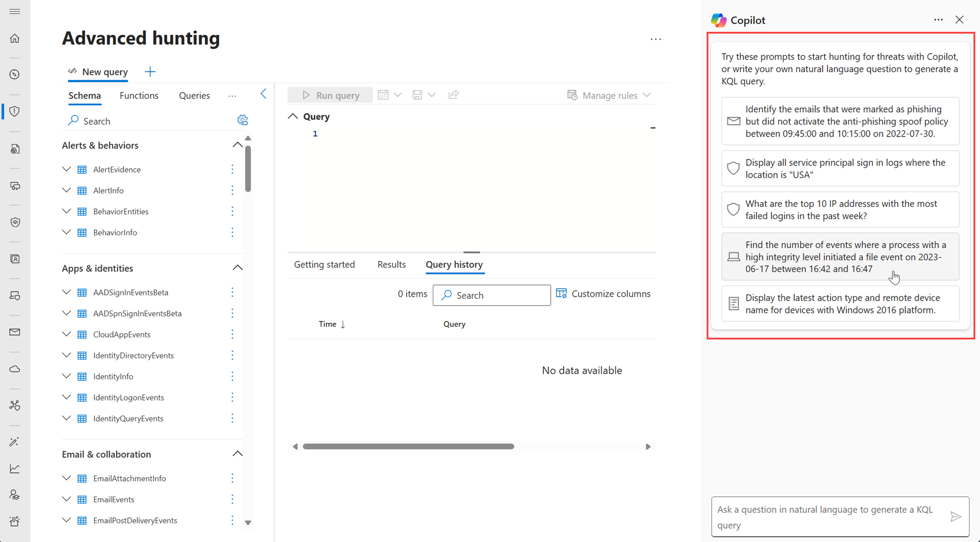The width and height of the screenshot is (980, 542).
Task: Click the horizontal scrollbar under results
Action: [x=408, y=447]
